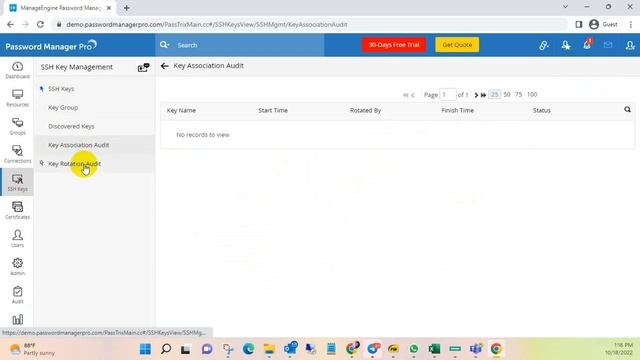Image resolution: width=640 pixels, height=360 pixels.
Task: Click the 30 Days Free Trial button
Action: click(x=394, y=45)
